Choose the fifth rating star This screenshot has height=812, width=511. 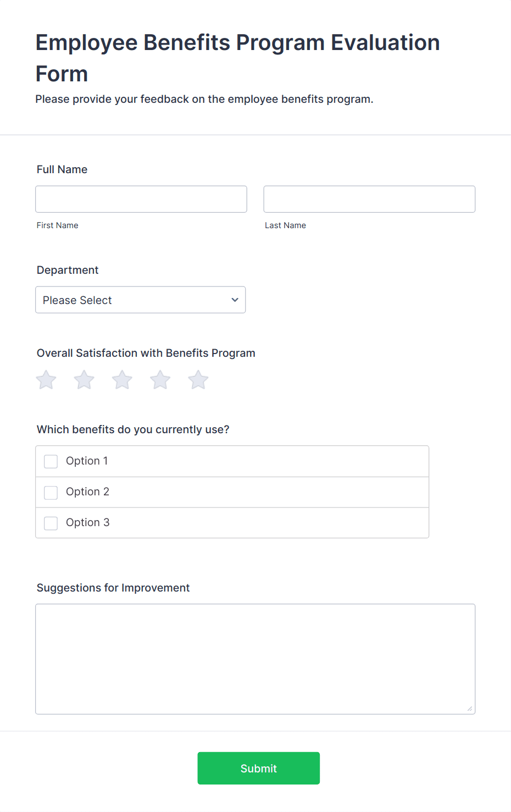coord(198,380)
